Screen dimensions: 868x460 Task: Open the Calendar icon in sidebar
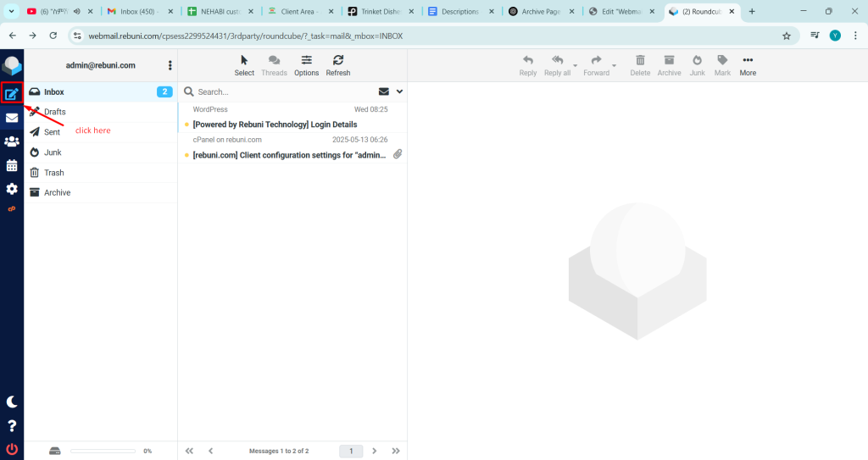click(12, 165)
